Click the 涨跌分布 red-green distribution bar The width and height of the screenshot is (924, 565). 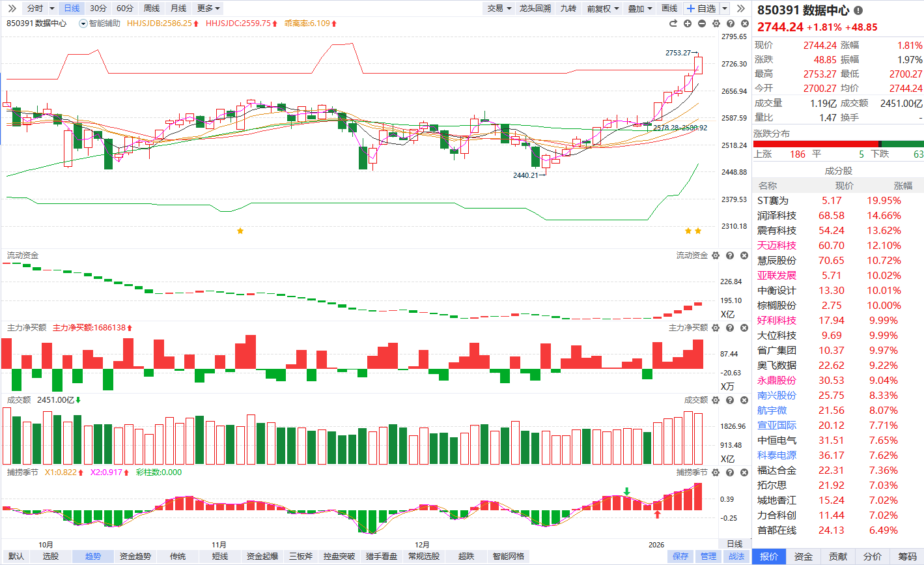coord(839,144)
